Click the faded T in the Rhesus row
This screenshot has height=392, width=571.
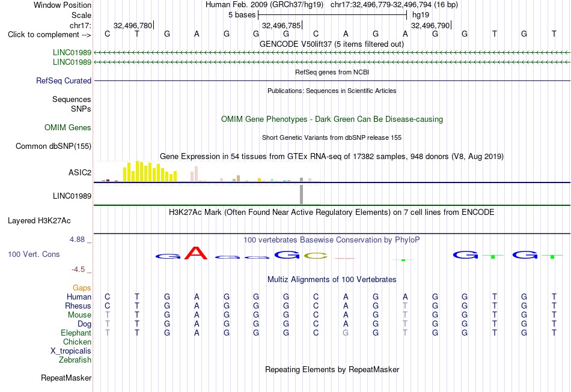click(405, 306)
